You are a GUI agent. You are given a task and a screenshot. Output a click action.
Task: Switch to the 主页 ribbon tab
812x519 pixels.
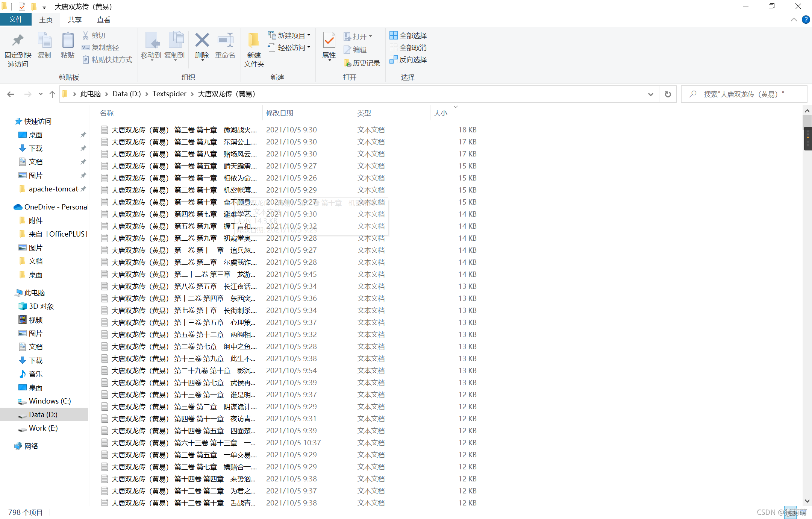[x=46, y=20]
